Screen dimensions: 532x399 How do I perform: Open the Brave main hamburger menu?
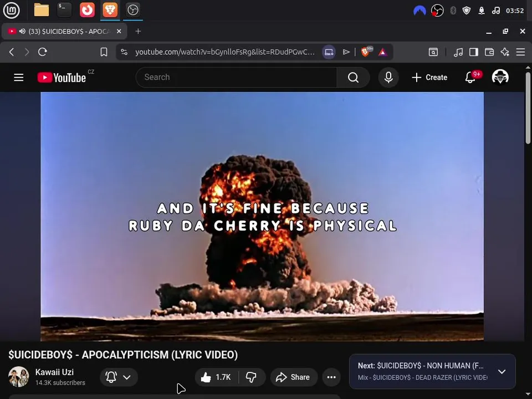(520, 52)
